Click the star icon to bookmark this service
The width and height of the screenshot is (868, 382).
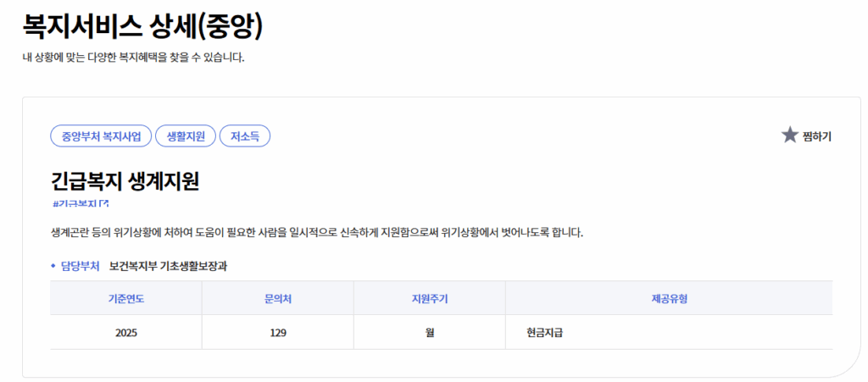coord(789,135)
